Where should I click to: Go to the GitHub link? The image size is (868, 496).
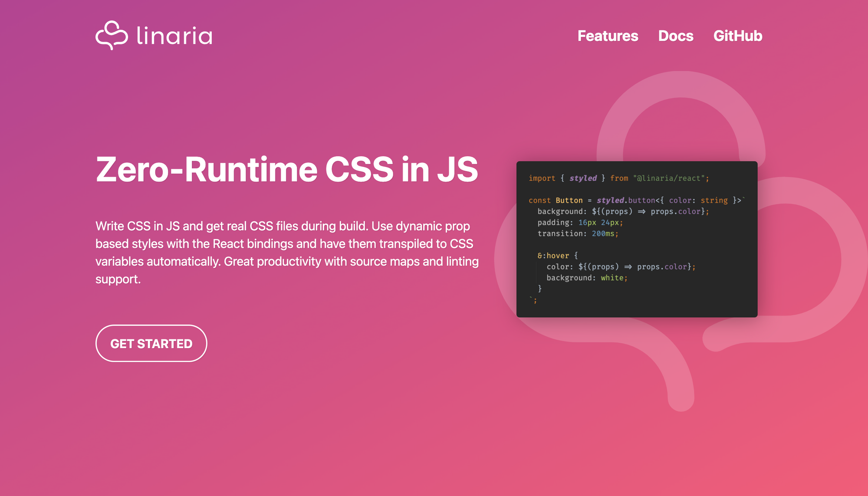tap(737, 36)
